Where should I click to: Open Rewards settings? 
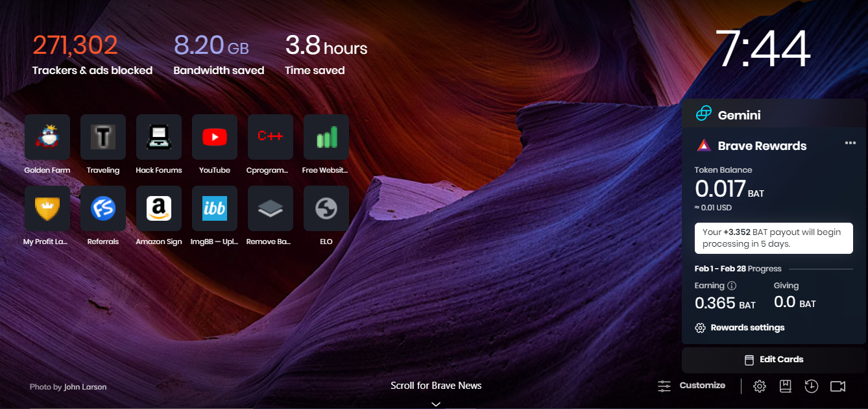[x=740, y=328]
